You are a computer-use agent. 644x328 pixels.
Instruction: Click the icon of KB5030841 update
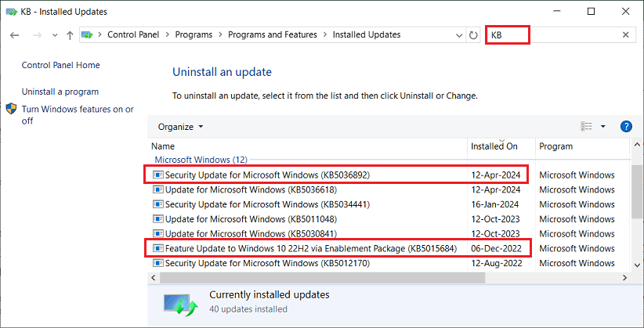(158, 234)
